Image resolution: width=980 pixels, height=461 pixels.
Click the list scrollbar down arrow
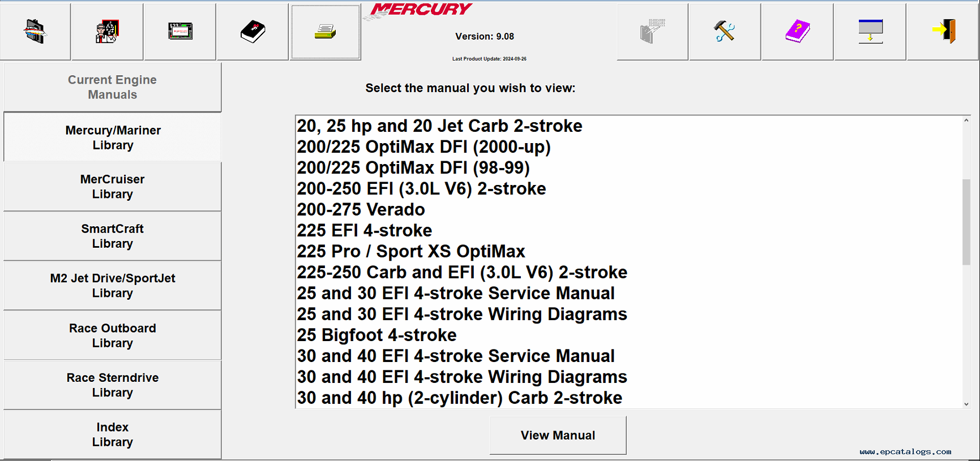coord(966,404)
